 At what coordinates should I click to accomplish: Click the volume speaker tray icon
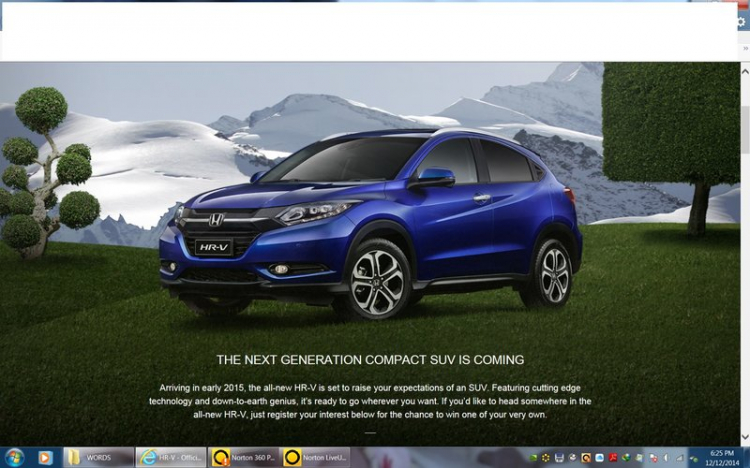(x=665, y=458)
